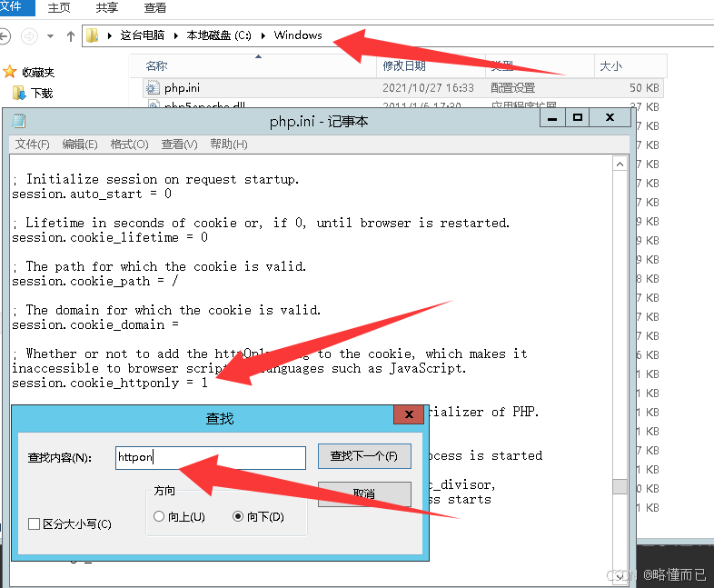Open Notepad 编辑(E) menu

coord(80,145)
